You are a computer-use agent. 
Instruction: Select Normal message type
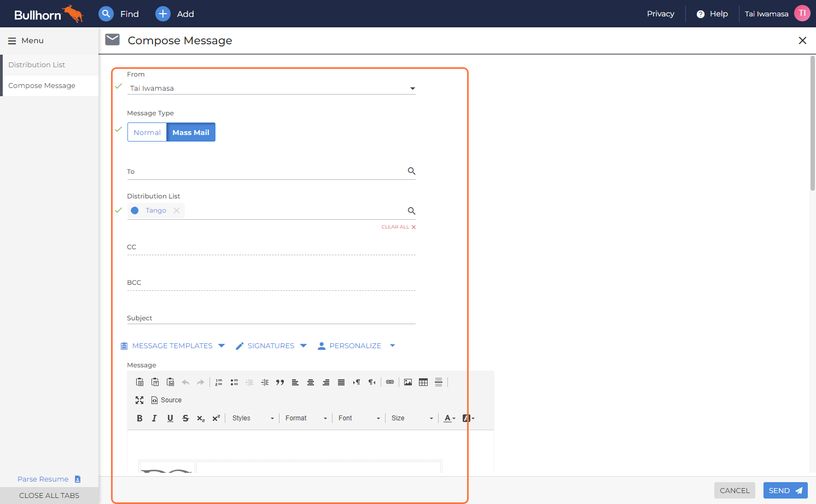pos(147,132)
